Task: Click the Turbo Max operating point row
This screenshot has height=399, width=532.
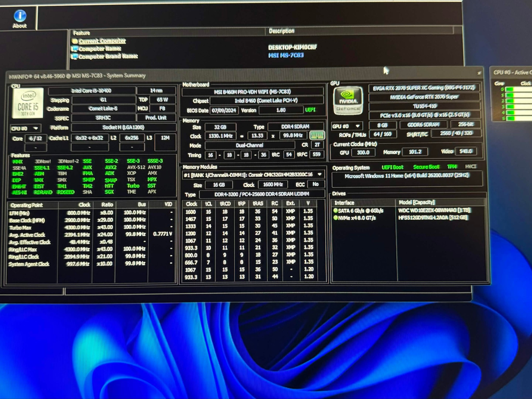Action: 91,227
